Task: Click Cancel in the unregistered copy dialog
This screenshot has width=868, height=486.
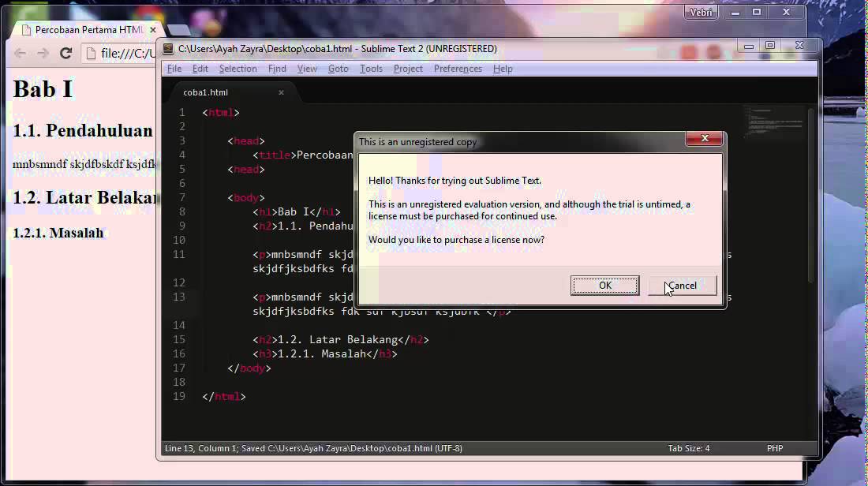Action: tap(682, 286)
